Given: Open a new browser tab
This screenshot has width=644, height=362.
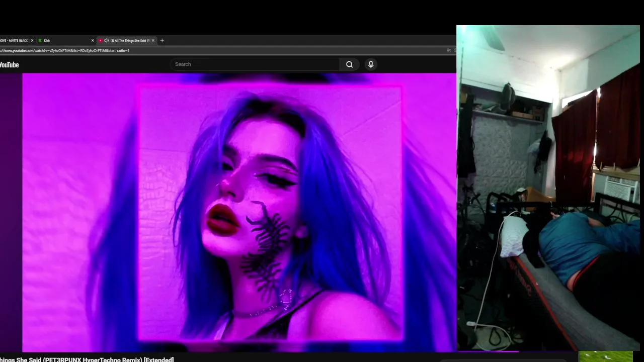Looking at the screenshot, I should pyautogui.click(x=162, y=40).
